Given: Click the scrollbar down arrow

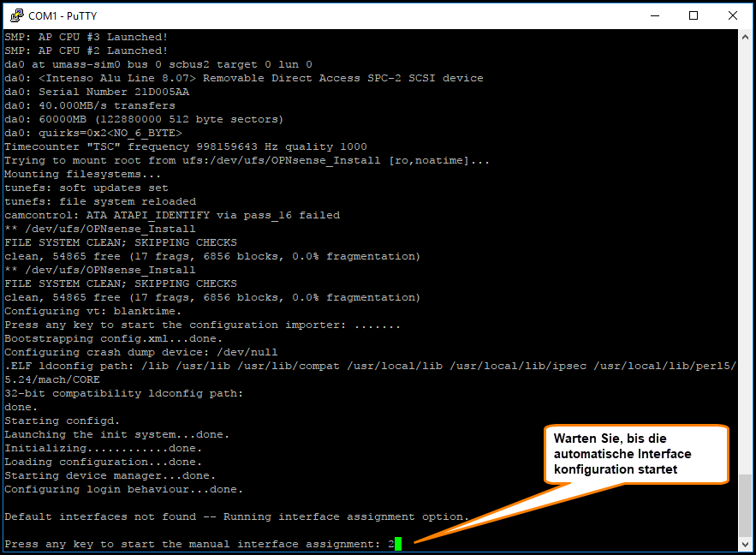Looking at the screenshot, I should coord(746,544).
